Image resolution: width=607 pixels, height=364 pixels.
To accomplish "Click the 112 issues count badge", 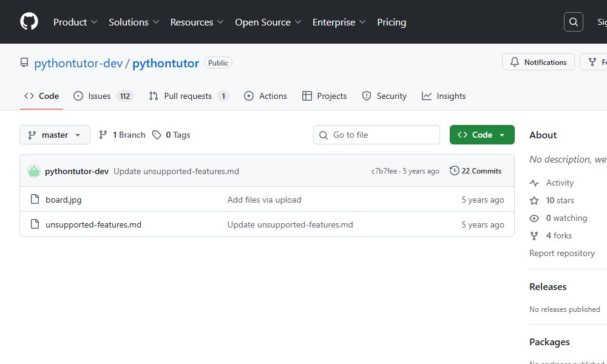I will click(124, 96).
